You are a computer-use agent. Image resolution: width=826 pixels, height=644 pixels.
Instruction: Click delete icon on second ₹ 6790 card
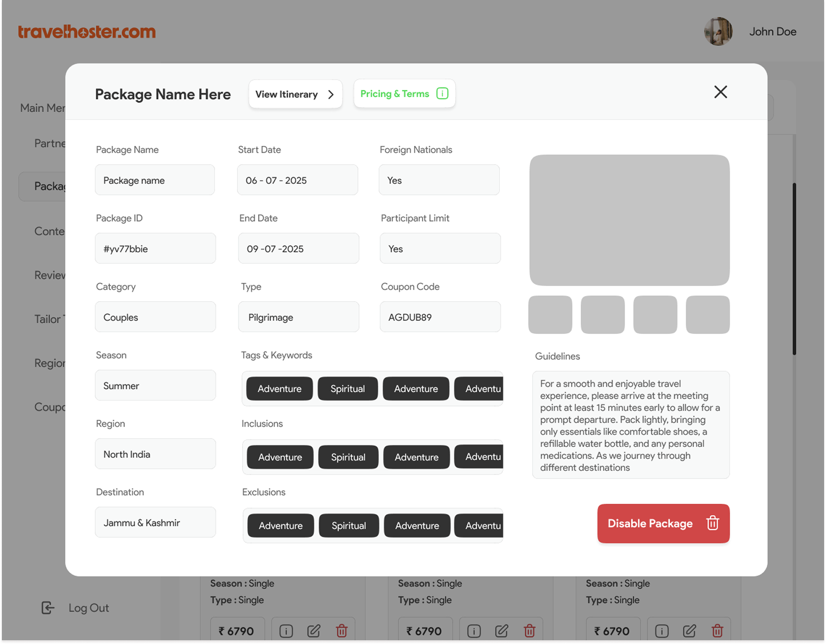point(529,631)
